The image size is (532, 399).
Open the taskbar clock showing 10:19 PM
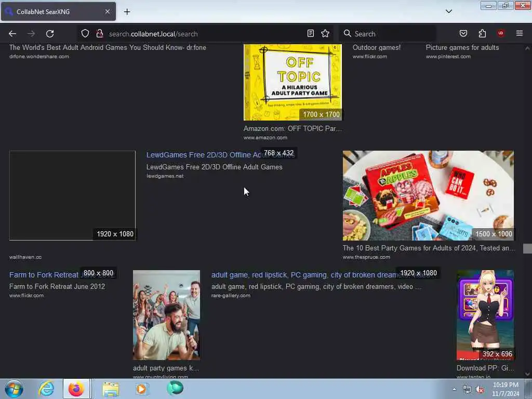[506, 389]
